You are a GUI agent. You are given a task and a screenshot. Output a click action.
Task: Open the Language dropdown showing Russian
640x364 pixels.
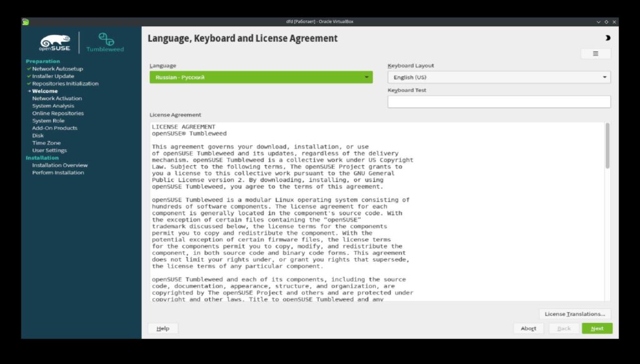point(261,77)
